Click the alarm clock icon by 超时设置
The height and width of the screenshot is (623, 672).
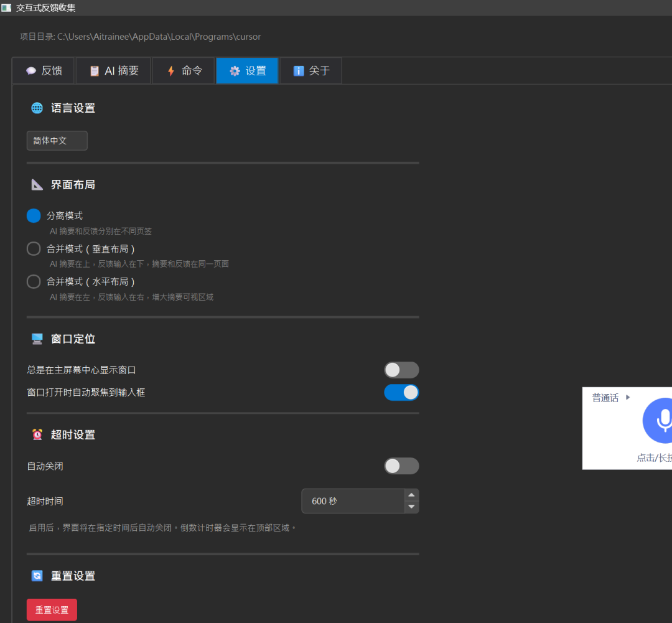(x=37, y=434)
